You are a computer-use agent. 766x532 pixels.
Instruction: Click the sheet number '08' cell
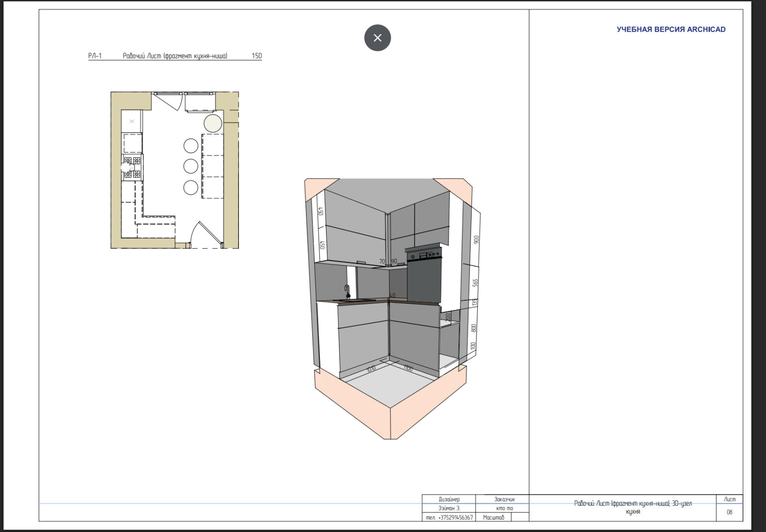coord(729,512)
